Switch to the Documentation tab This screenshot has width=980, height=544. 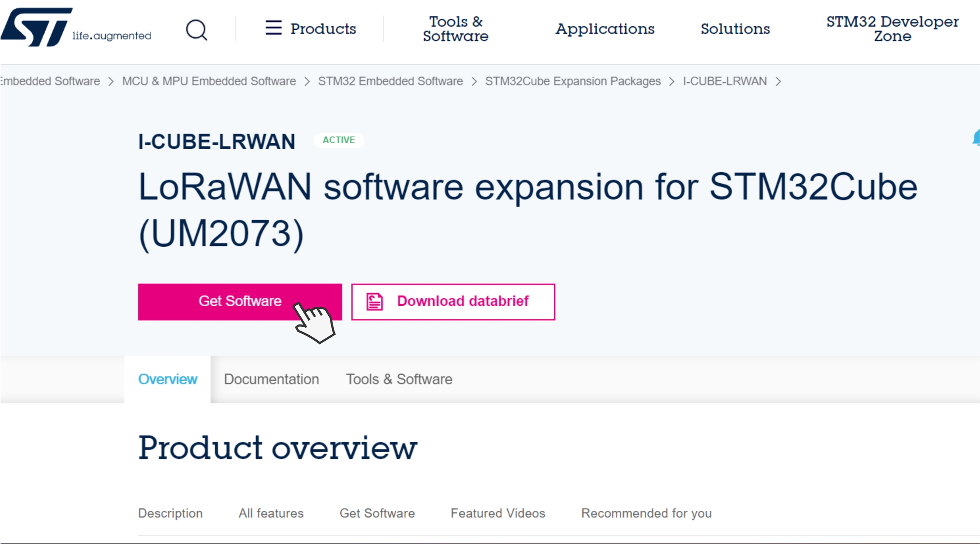coord(271,379)
